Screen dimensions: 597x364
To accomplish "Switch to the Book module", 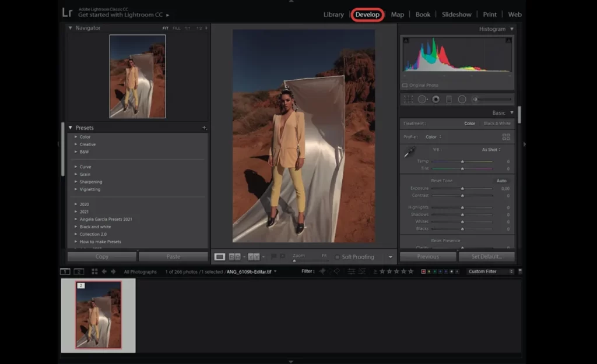I will [x=423, y=15].
